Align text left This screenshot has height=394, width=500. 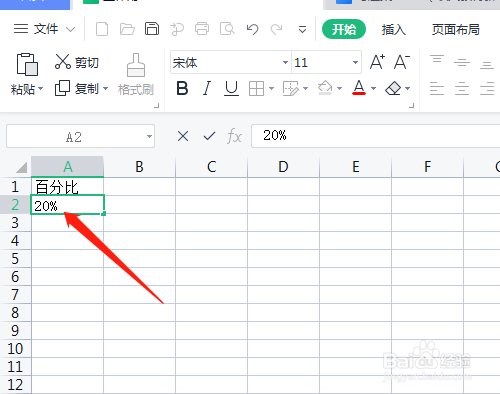[x=437, y=88]
